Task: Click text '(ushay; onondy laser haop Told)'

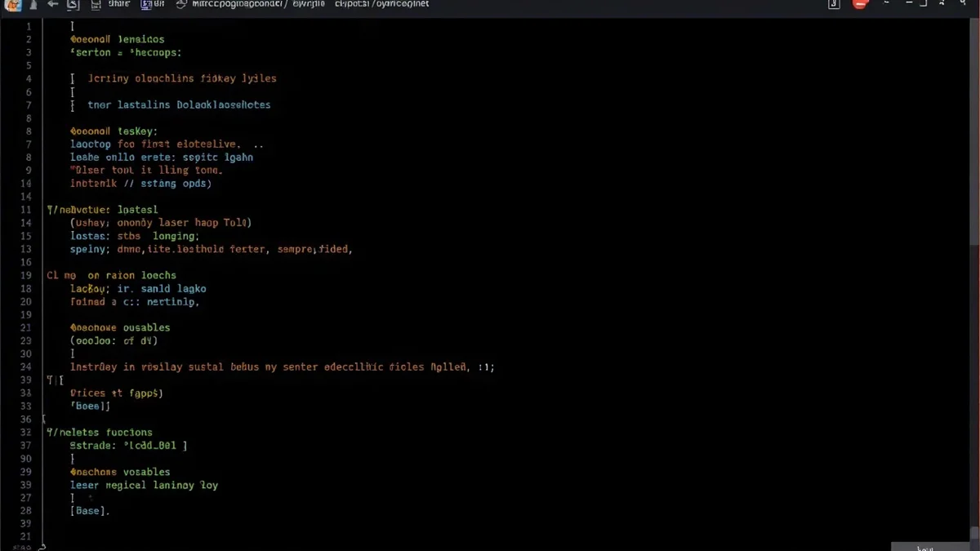Action: pyautogui.click(x=162, y=223)
